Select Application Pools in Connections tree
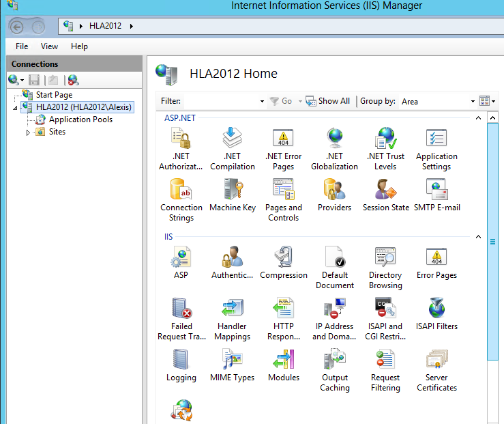Screen dimensions: 504x424 [x=80, y=119]
